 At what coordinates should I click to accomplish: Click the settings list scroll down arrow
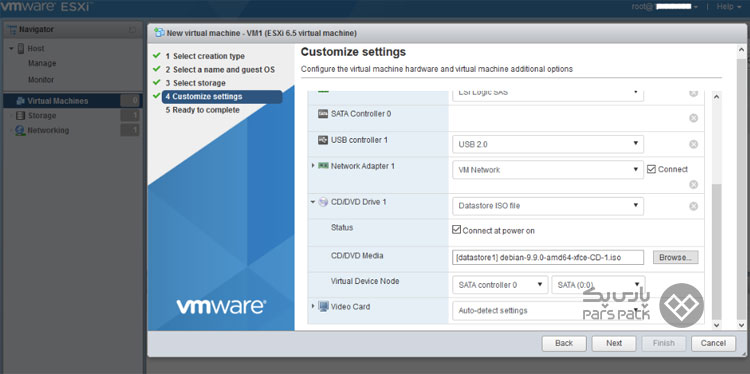716,325
